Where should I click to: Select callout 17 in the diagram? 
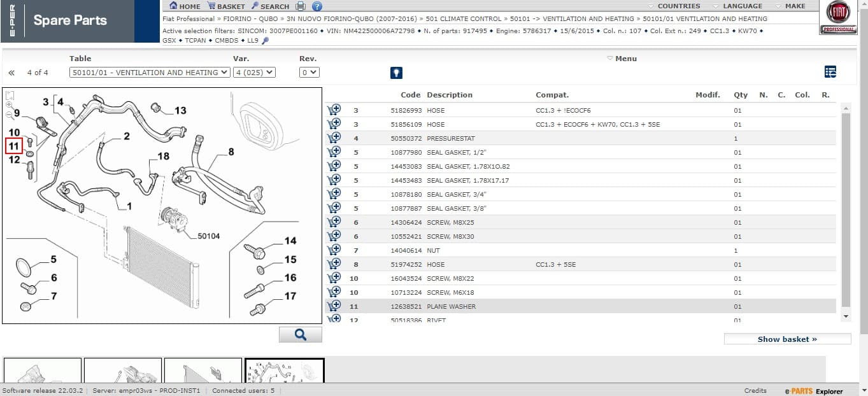(290, 296)
